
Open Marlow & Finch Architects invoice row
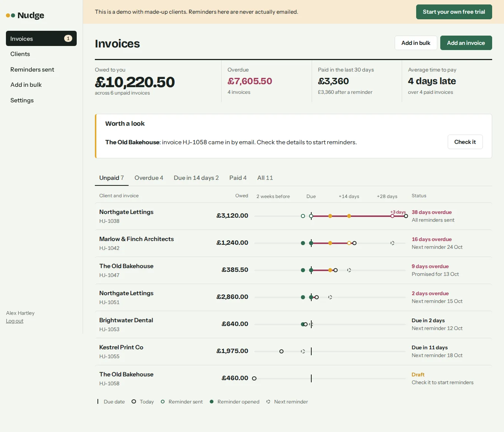pyautogui.click(x=294, y=243)
